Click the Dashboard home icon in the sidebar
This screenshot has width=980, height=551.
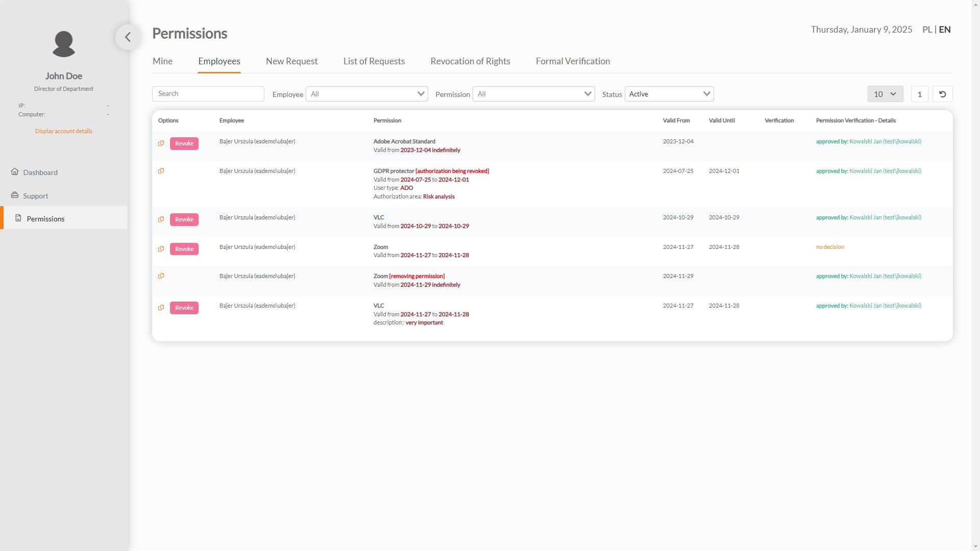coord(15,172)
